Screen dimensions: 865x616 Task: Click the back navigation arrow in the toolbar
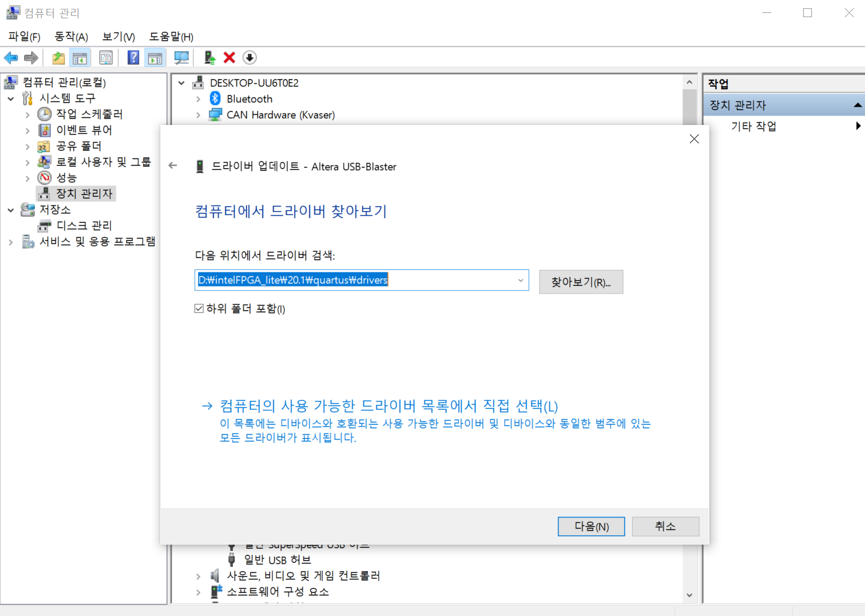tap(11, 57)
